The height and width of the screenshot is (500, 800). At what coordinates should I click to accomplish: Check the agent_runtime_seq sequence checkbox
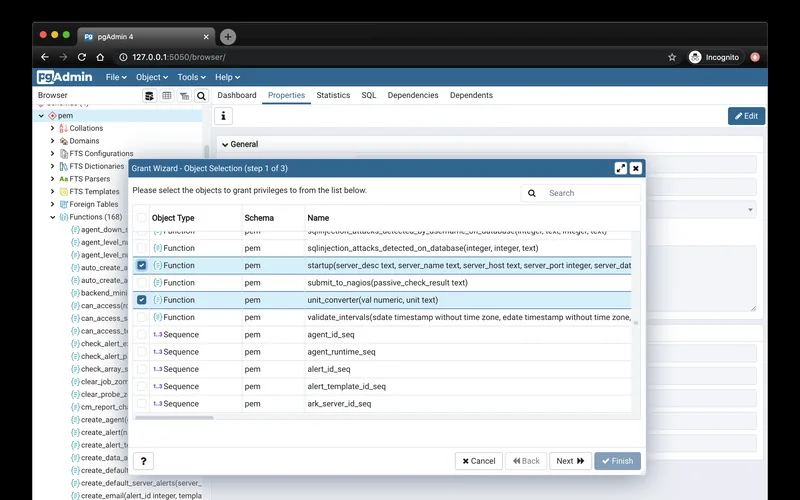[141, 352]
